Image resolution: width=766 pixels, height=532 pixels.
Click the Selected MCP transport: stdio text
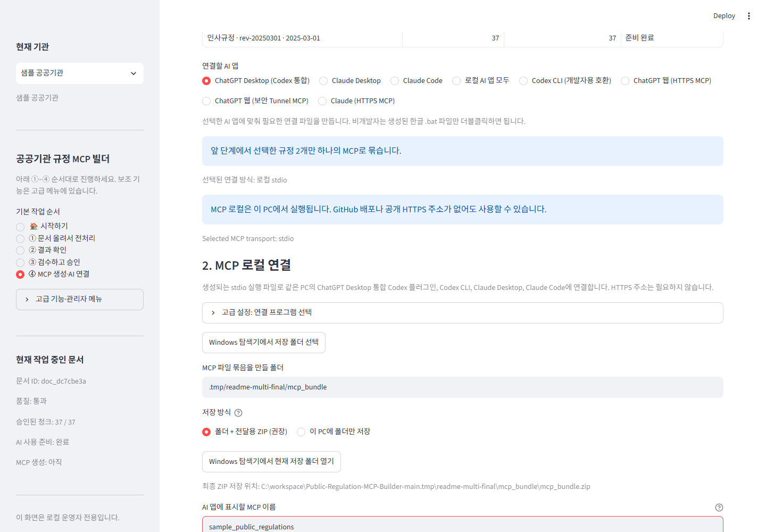pyautogui.click(x=248, y=239)
